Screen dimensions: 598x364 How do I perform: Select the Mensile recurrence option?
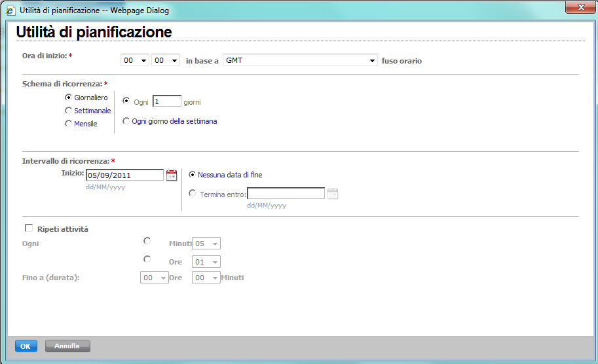tap(68, 123)
